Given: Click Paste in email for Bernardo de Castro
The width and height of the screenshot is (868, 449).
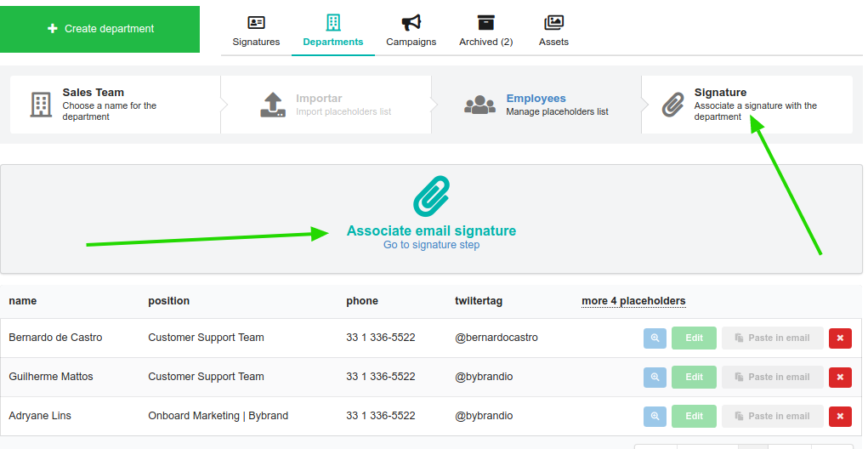Looking at the screenshot, I should 773,338.
